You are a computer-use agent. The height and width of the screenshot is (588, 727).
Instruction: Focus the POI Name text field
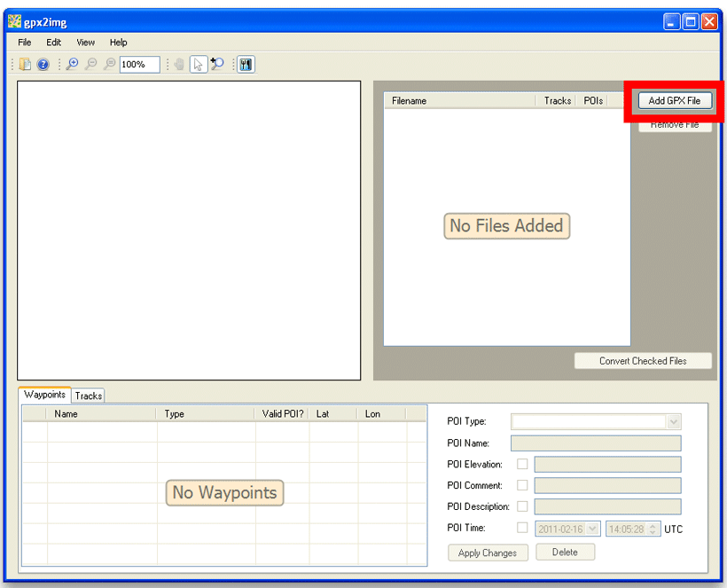point(596,443)
